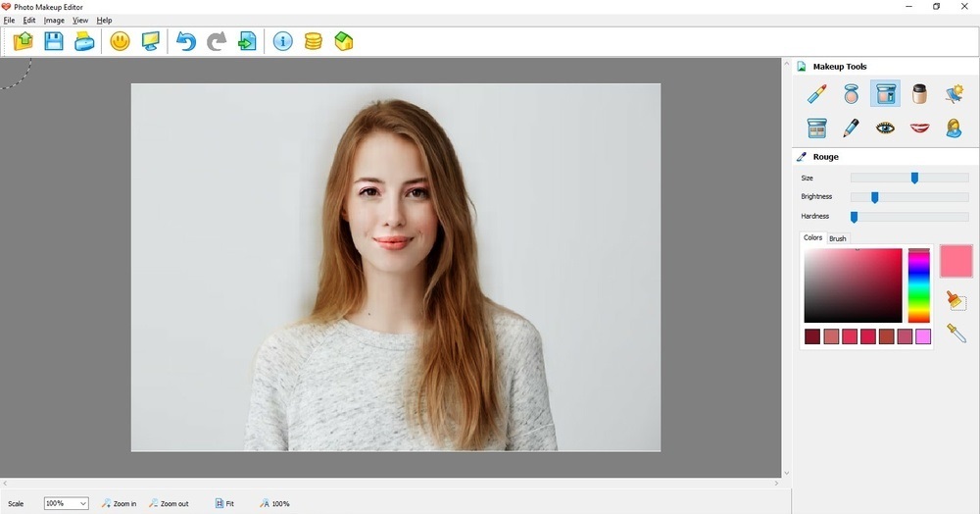Choose the Foundation bottle tool
The width and height of the screenshot is (980, 514).
tap(919, 94)
